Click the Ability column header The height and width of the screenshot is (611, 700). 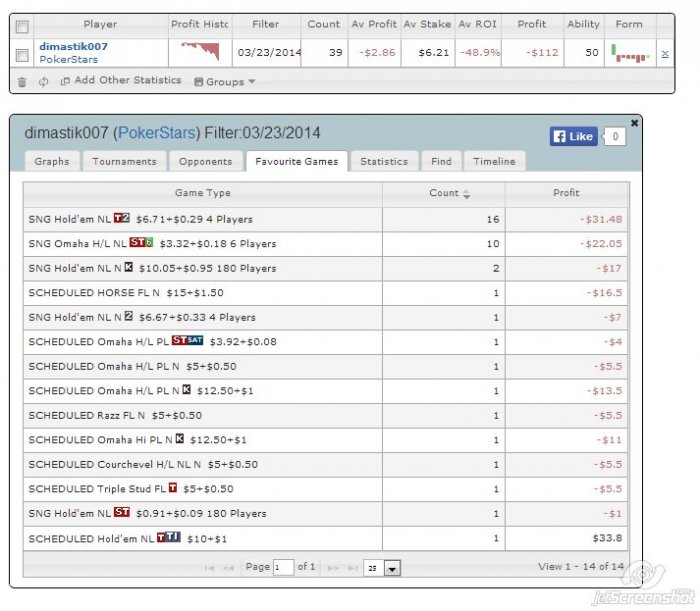583,24
